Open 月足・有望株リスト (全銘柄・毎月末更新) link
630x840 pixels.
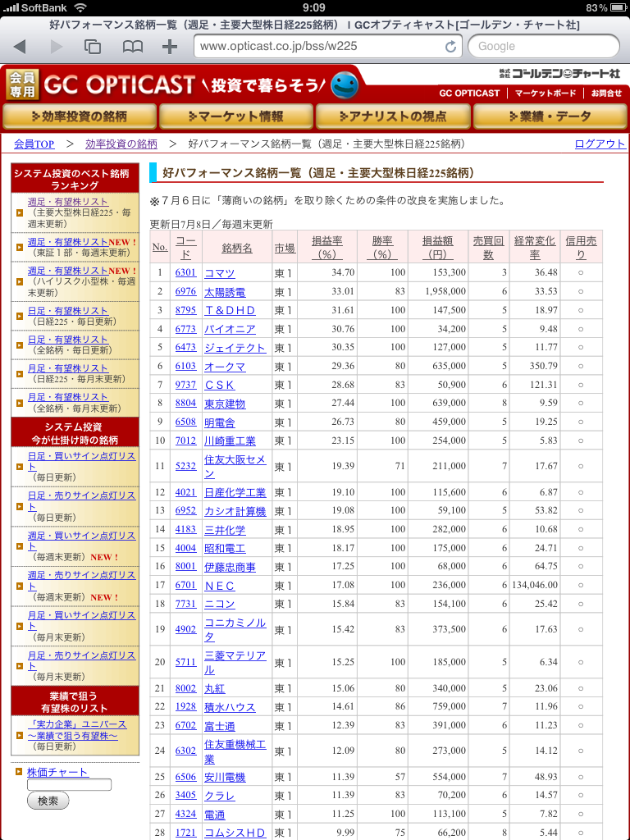[67, 397]
